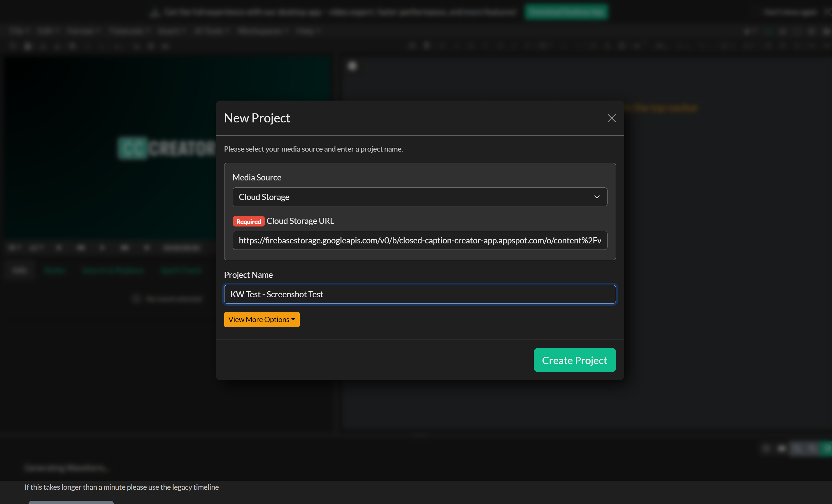Click the CC Creator logo in the video preview
Image resolution: width=832 pixels, height=504 pixels.
132,148
